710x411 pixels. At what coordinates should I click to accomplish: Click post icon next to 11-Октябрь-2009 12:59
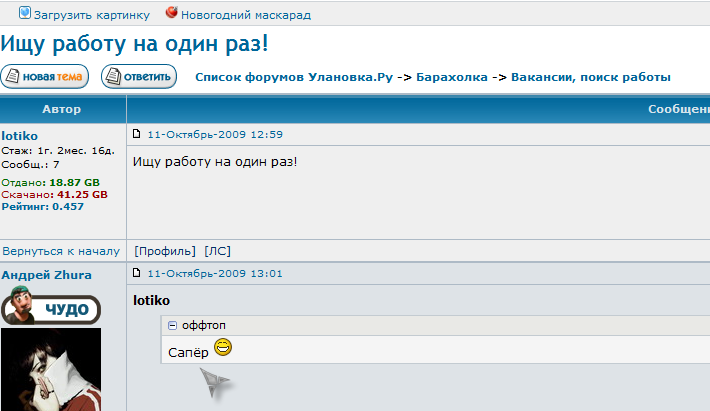pos(136,134)
